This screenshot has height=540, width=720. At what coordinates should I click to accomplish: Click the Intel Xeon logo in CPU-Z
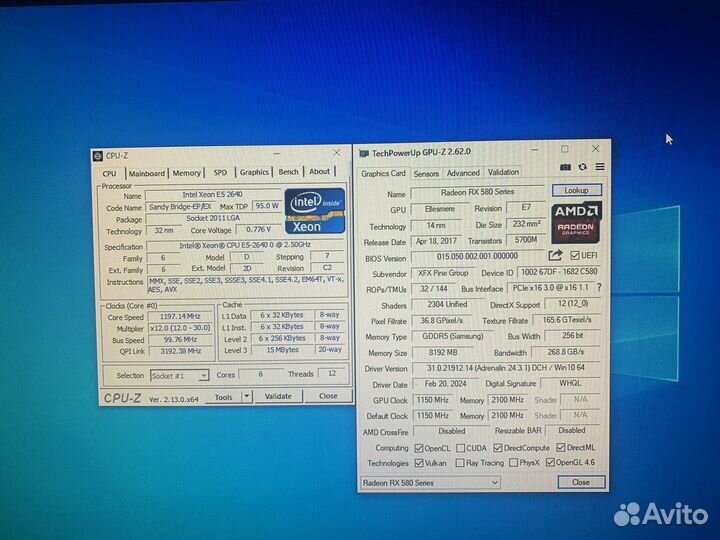tap(315, 211)
